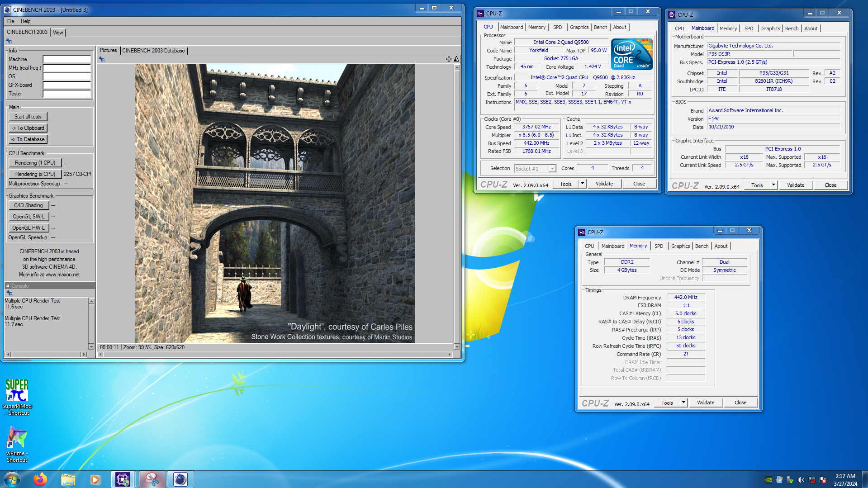The height and width of the screenshot is (488, 868).
Task: Click the Action Center flag tray icon
Action: (823, 480)
